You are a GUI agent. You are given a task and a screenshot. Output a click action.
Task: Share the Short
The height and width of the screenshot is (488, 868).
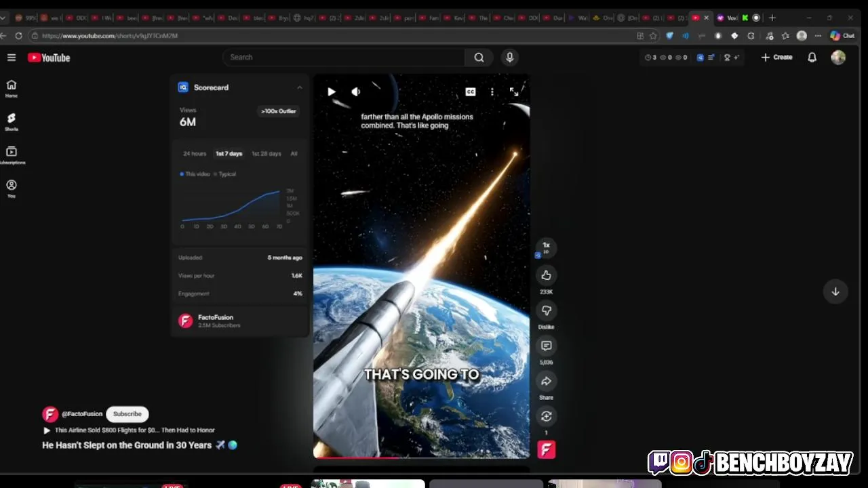(546, 381)
